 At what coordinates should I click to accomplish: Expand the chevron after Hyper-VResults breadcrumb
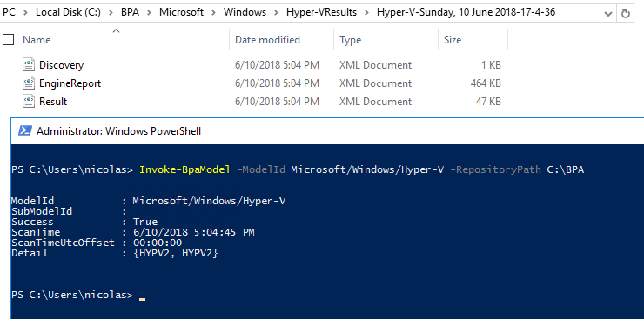(366, 13)
